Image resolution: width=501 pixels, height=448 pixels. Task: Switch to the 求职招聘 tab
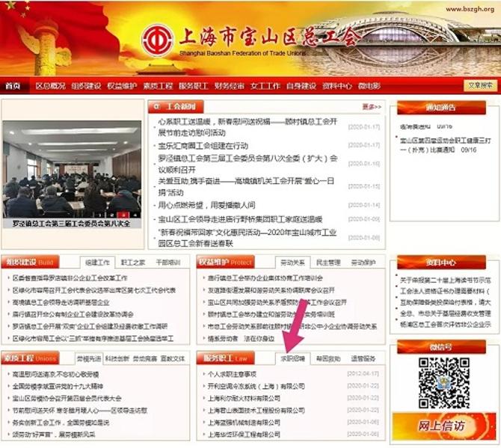293,359
